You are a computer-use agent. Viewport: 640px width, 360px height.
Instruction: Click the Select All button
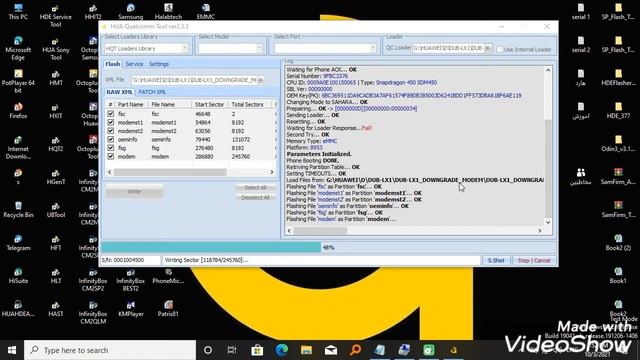[x=255, y=187]
